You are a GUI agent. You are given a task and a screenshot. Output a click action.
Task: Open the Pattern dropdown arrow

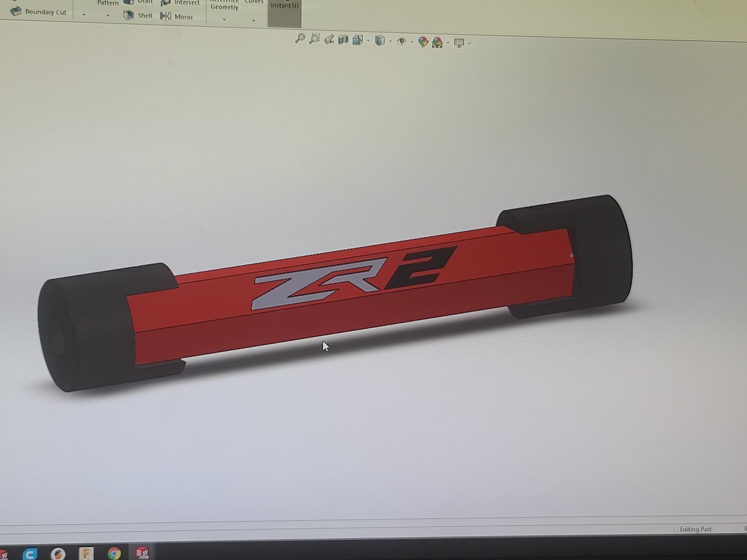click(x=108, y=16)
